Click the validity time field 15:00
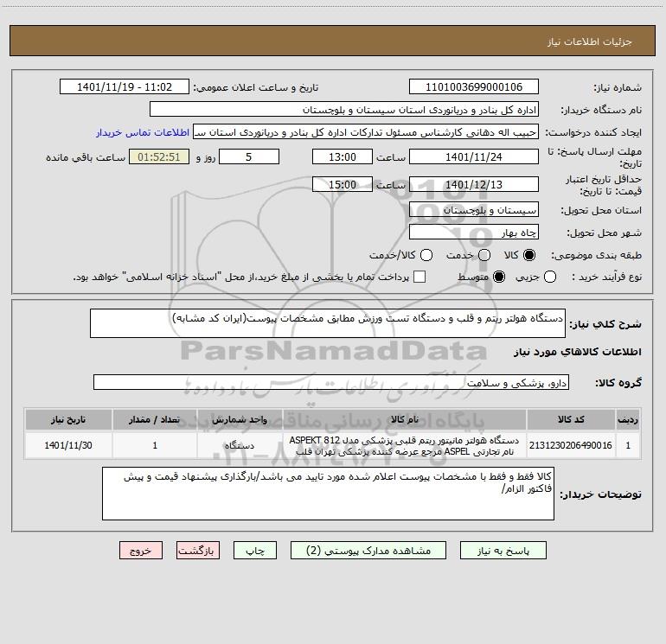Viewport: 666px width, 644px height. tap(343, 184)
